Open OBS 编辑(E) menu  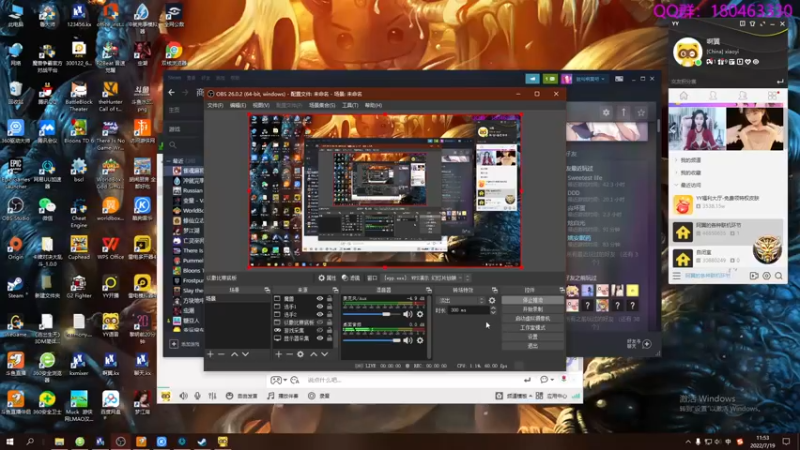[238, 105]
